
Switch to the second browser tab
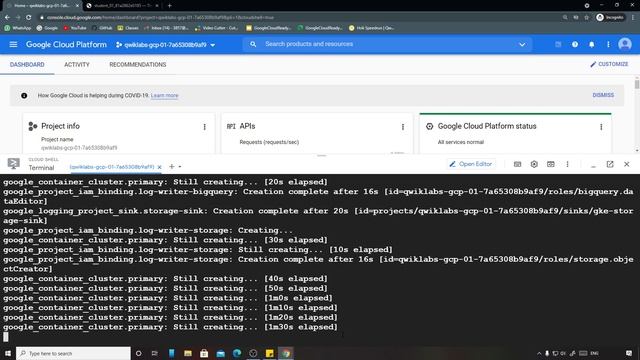[123, 6]
